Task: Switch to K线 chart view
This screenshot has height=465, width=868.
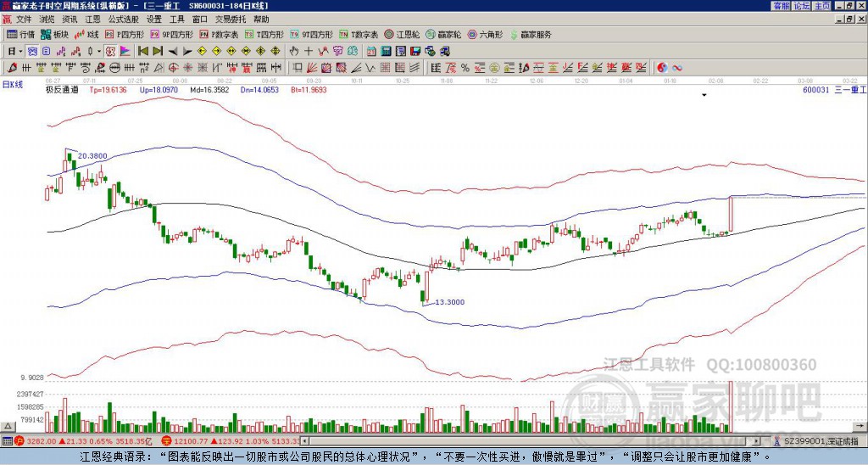Action: (86, 34)
